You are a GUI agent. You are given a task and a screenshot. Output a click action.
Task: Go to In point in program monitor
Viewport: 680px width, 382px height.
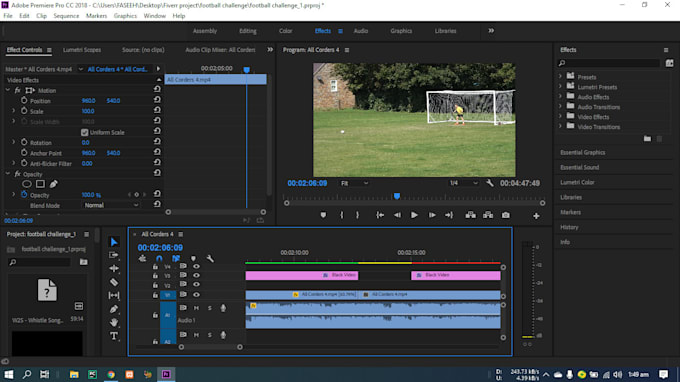(x=380, y=215)
